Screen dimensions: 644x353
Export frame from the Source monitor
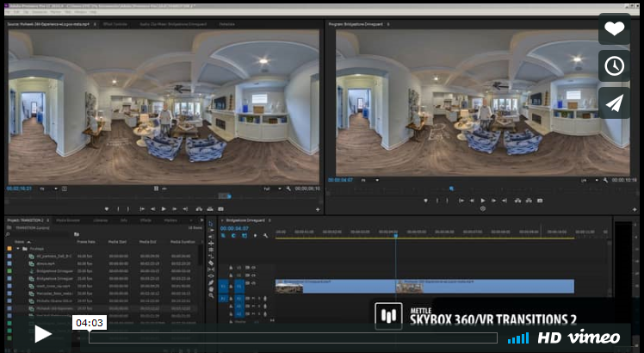pyautogui.click(x=220, y=209)
